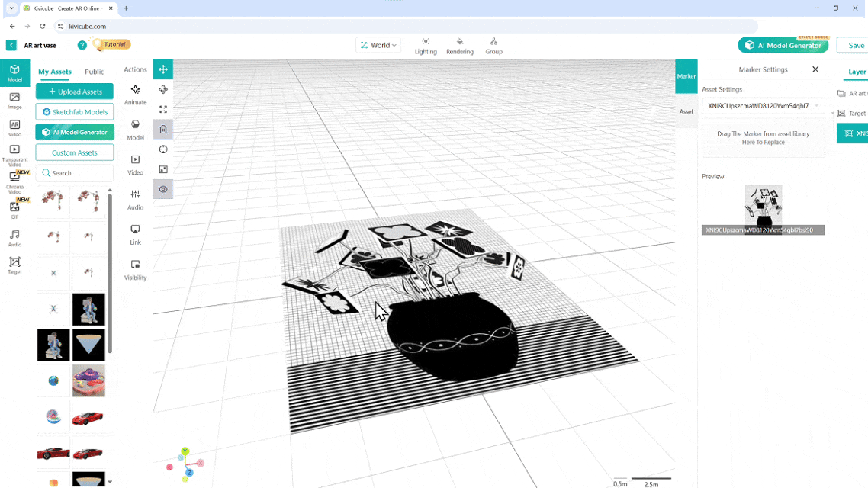The height and width of the screenshot is (488, 868).
Task: Expand the World coordinate dropdown
Action: pyautogui.click(x=379, y=46)
